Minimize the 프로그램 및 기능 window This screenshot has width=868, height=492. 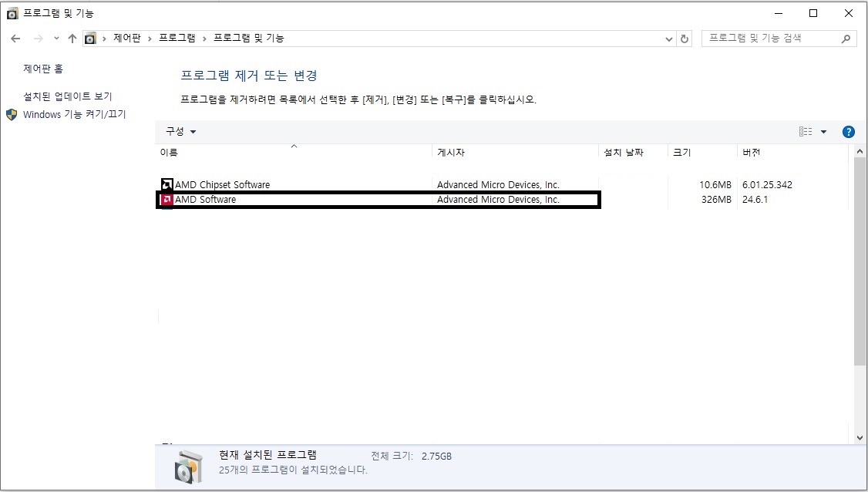pyautogui.click(x=779, y=13)
